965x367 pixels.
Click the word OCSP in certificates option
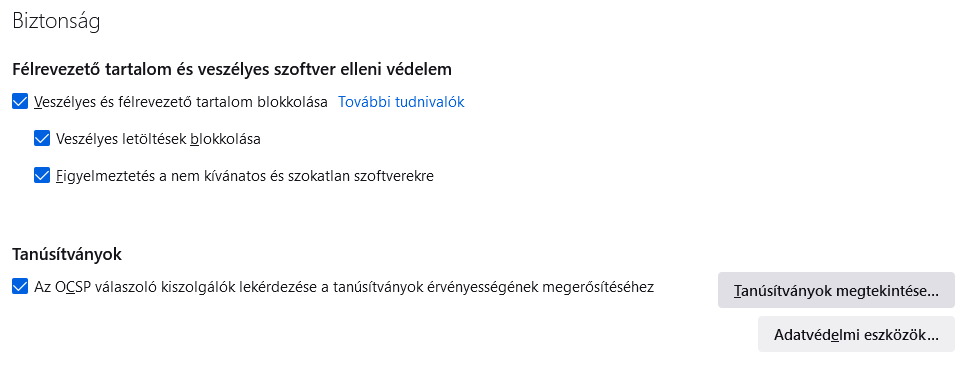point(75,286)
